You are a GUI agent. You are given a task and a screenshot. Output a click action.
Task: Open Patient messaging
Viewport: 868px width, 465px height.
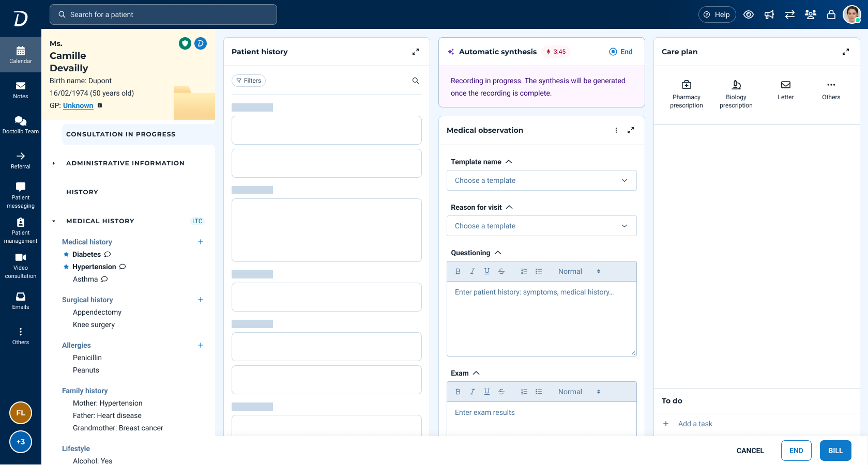[21, 195]
